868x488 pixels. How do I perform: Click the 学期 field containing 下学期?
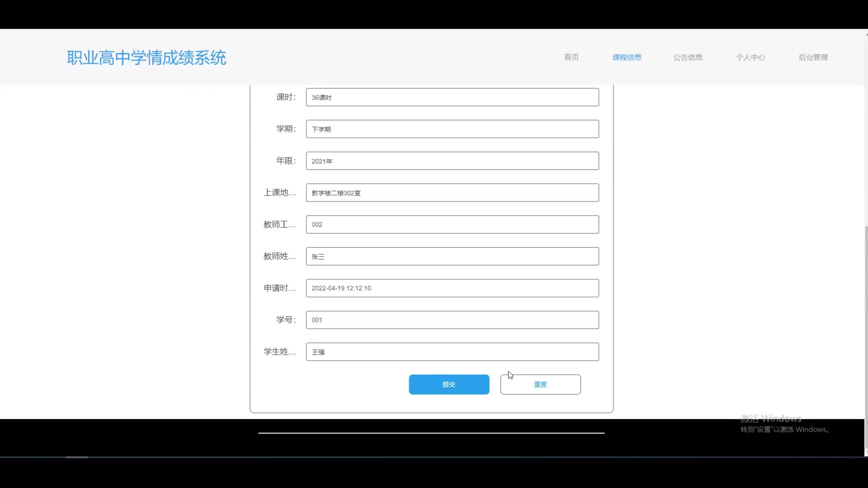[452, 129]
